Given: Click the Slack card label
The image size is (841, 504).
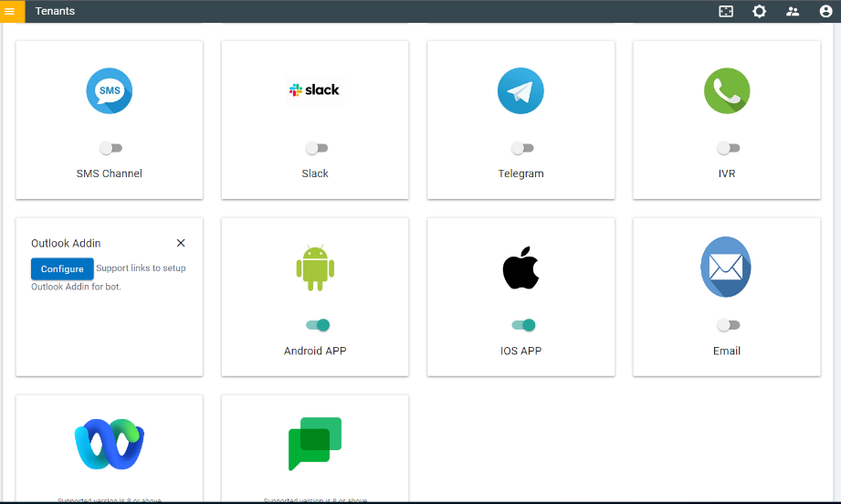Looking at the screenshot, I should click(315, 173).
